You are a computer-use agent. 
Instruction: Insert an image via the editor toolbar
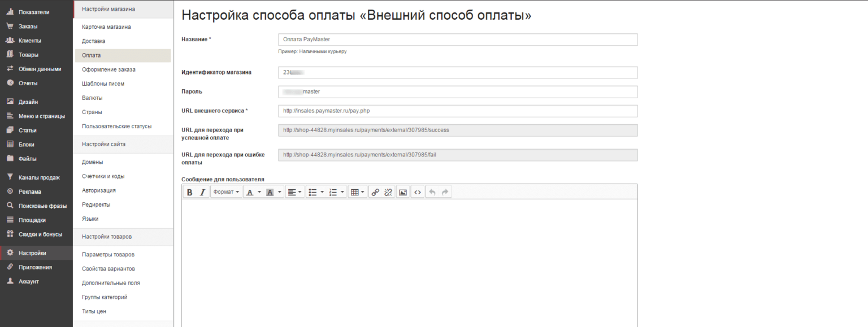(403, 192)
